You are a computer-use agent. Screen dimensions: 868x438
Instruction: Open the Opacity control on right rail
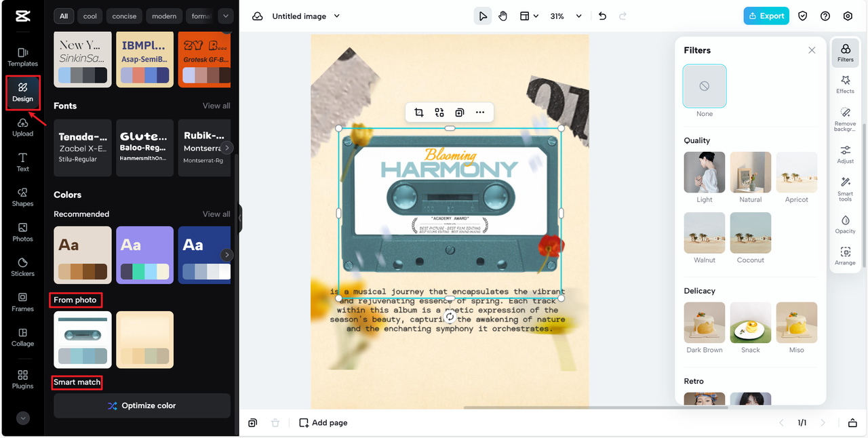pyautogui.click(x=845, y=224)
